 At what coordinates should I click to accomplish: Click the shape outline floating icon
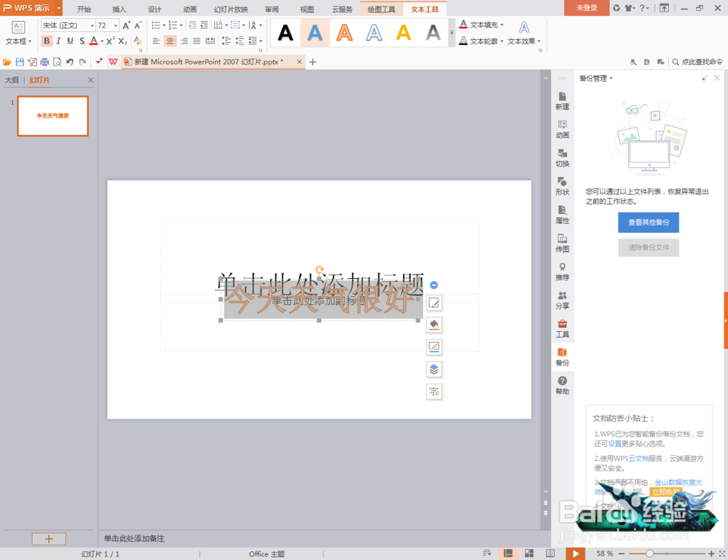click(x=434, y=347)
